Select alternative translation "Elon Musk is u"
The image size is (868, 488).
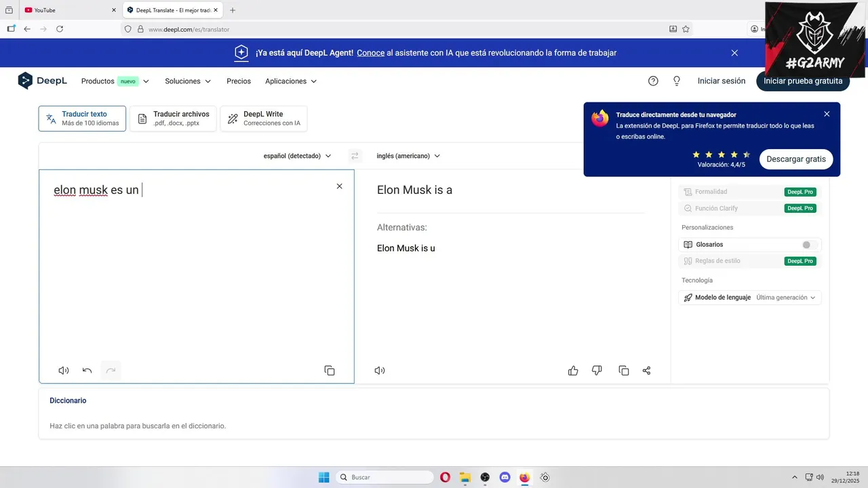coord(406,248)
